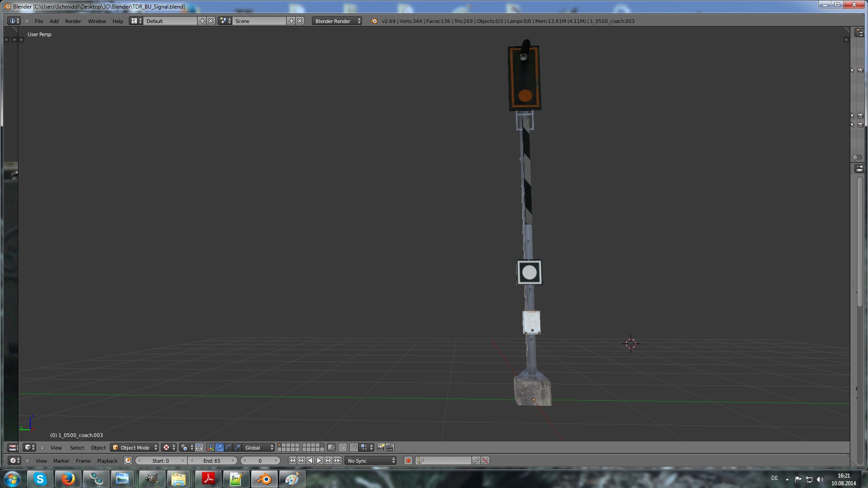
Task: Select the translate manipulator arrow icon
Action: point(219,447)
